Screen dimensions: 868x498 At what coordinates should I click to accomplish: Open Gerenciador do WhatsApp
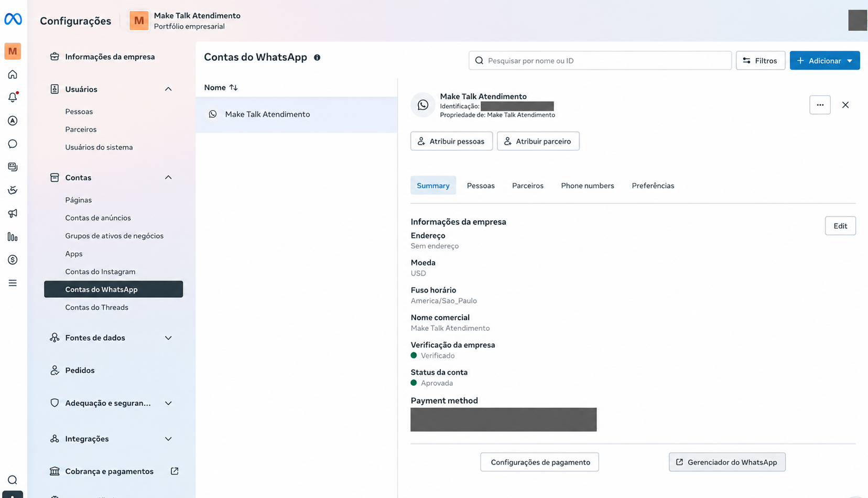[x=727, y=462]
